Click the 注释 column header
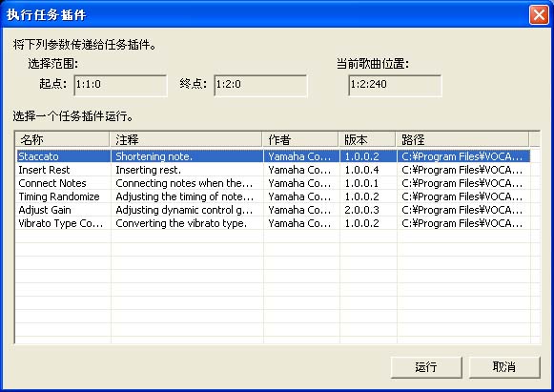 [x=186, y=139]
